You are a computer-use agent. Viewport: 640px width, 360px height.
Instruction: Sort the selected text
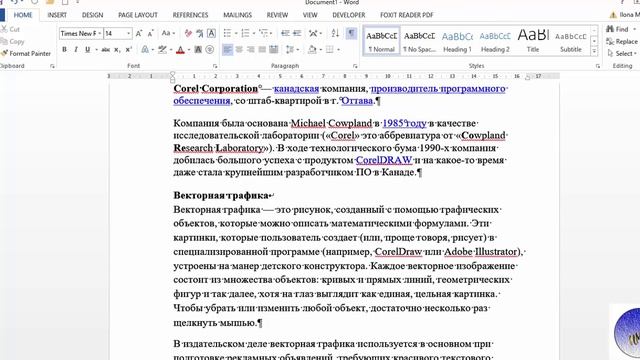point(335,33)
